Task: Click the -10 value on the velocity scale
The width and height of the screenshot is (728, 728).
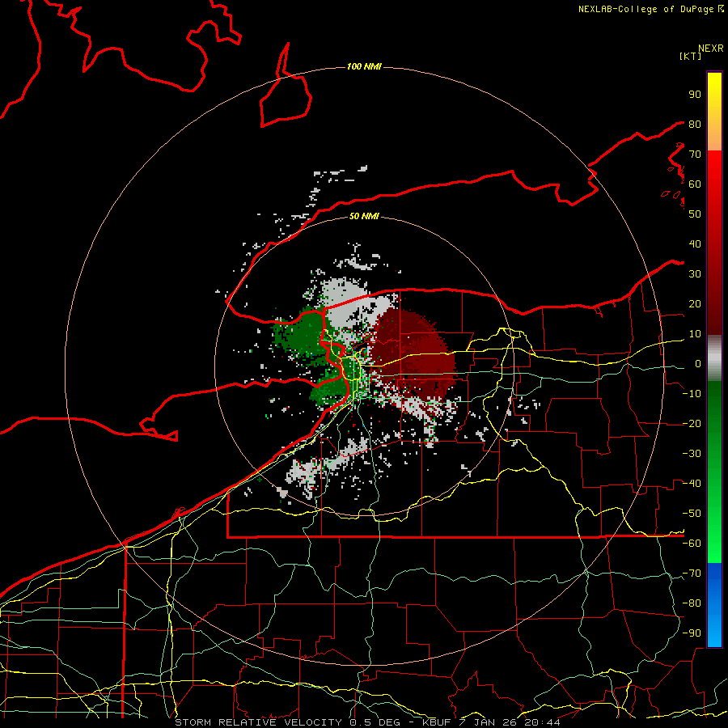Action: click(x=692, y=394)
